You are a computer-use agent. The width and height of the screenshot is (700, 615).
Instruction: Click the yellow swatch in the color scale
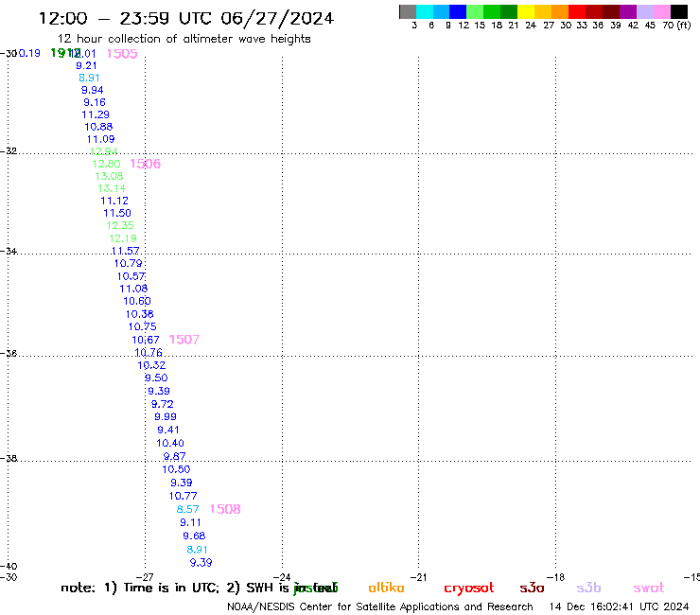[526, 11]
